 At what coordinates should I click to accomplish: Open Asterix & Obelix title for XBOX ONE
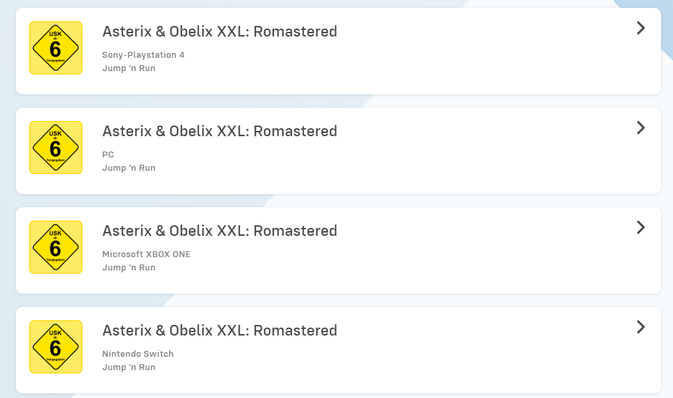point(220,231)
